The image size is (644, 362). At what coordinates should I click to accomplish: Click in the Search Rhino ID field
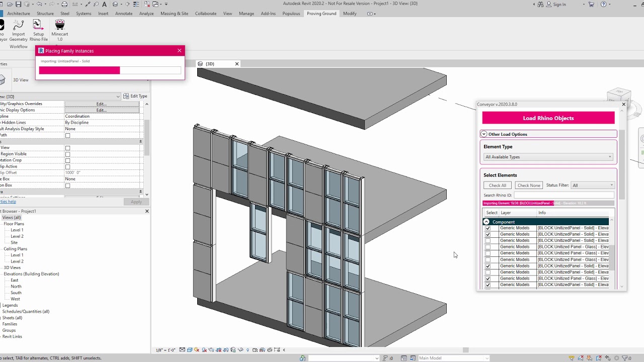563,195
